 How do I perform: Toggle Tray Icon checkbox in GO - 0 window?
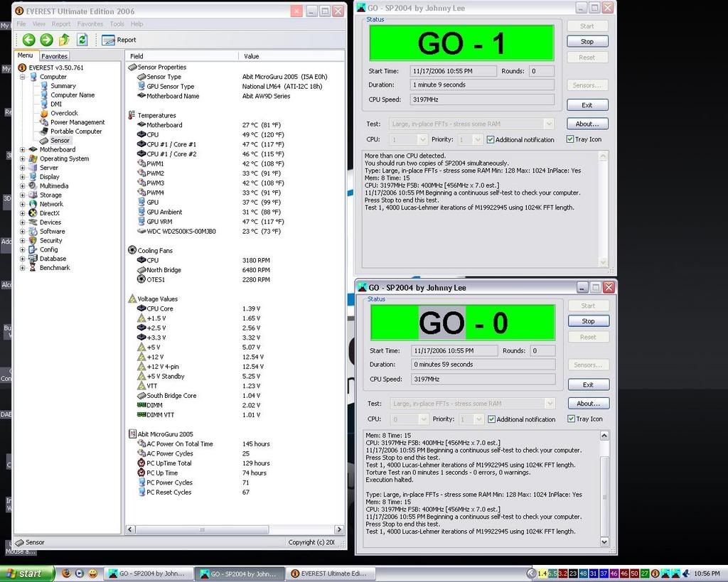[x=571, y=419]
